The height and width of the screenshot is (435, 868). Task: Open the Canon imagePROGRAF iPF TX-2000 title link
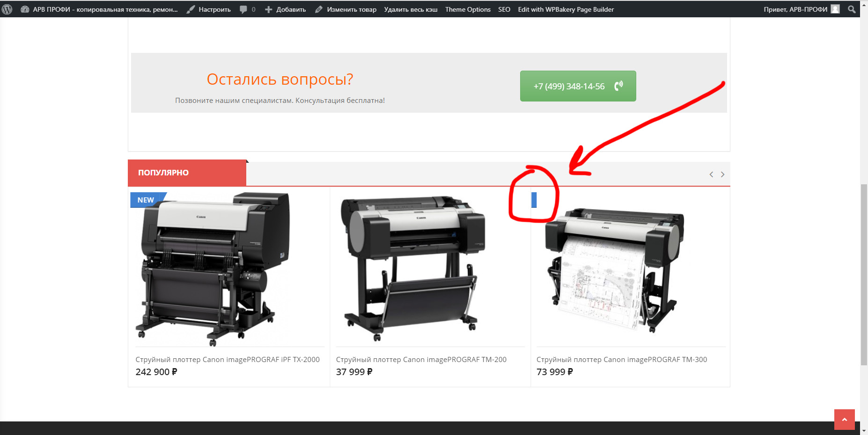pyautogui.click(x=228, y=360)
